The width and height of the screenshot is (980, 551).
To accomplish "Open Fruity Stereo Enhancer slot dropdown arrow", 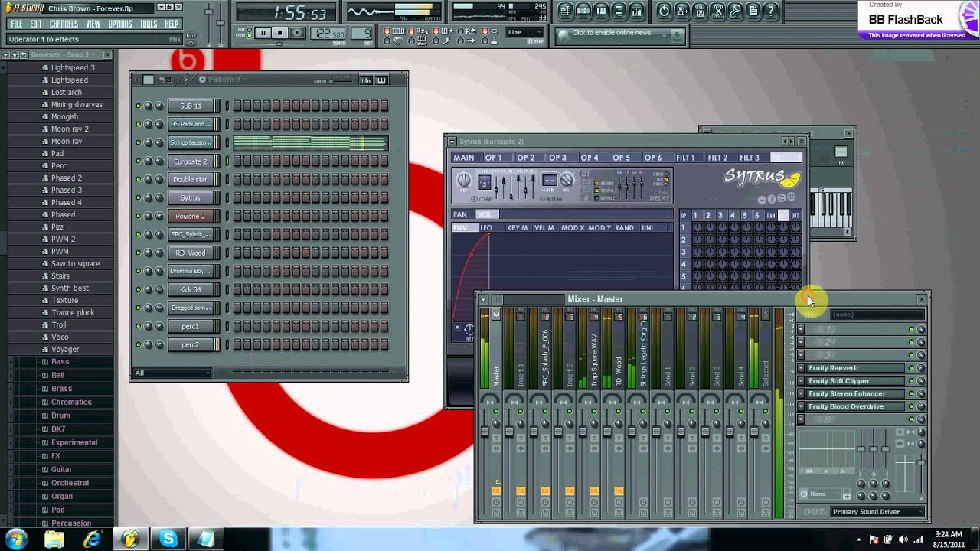I will pos(801,394).
